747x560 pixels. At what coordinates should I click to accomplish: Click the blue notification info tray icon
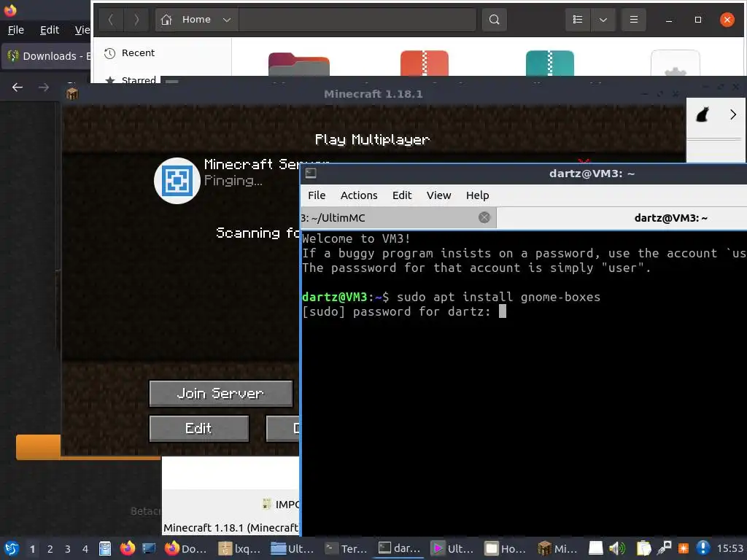pyautogui.click(x=703, y=548)
